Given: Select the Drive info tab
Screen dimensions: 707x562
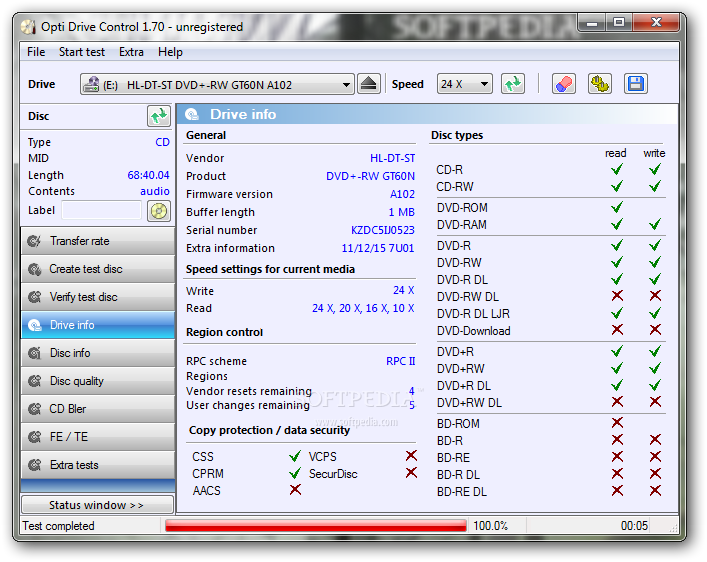Looking at the screenshot, I should point(98,325).
